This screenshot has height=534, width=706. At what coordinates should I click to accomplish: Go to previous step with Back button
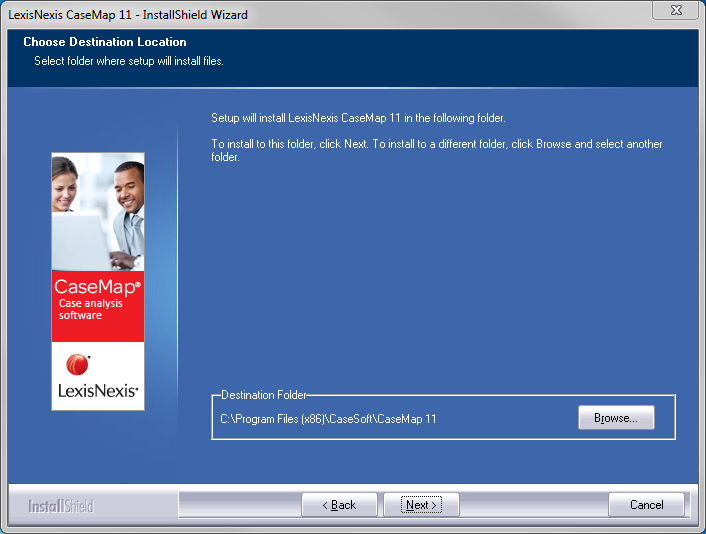(x=339, y=505)
